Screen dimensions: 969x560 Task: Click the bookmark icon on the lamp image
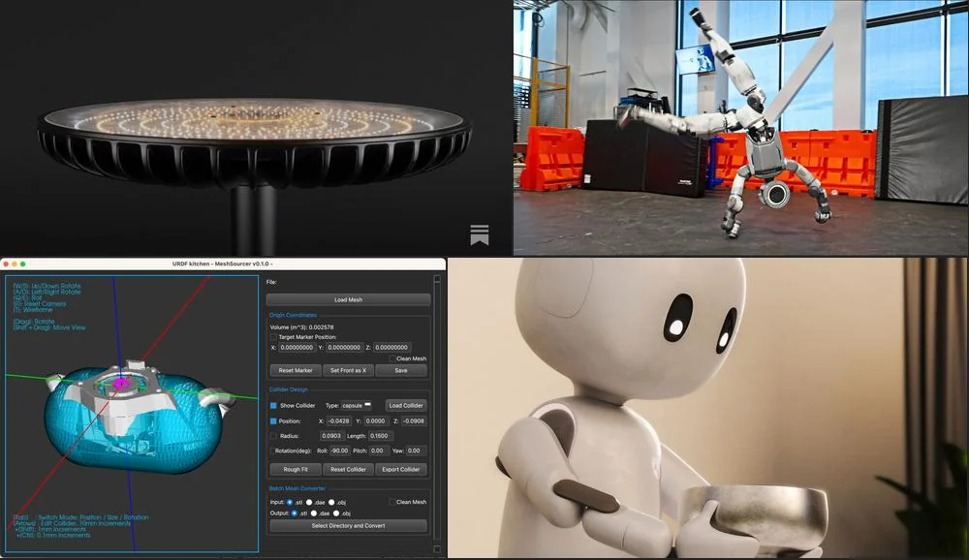479,234
